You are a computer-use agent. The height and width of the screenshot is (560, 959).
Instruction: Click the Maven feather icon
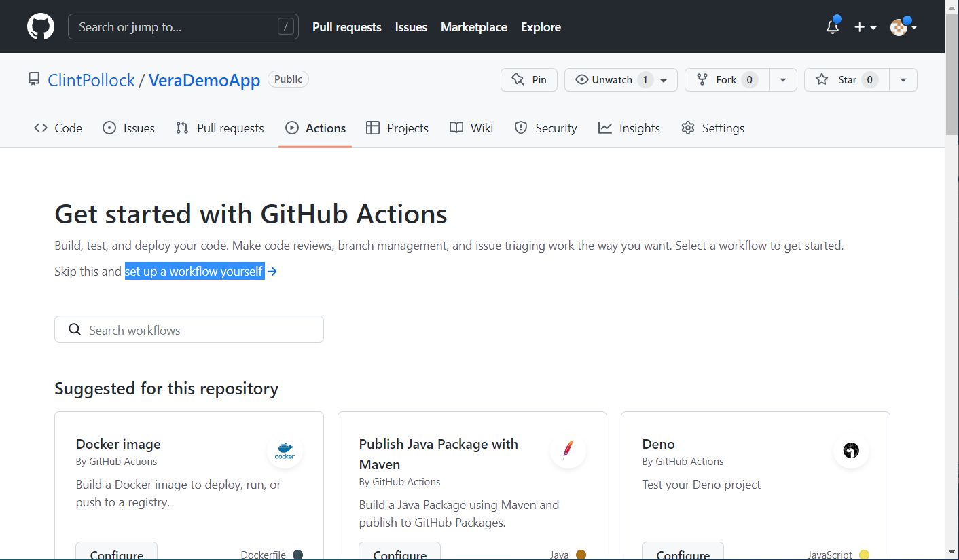click(568, 451)
